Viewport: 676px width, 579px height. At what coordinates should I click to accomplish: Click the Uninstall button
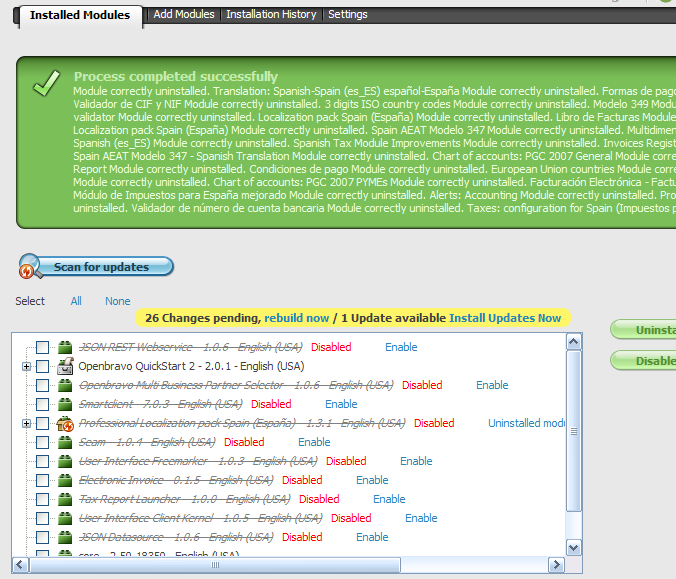click(x=644, y=330)
